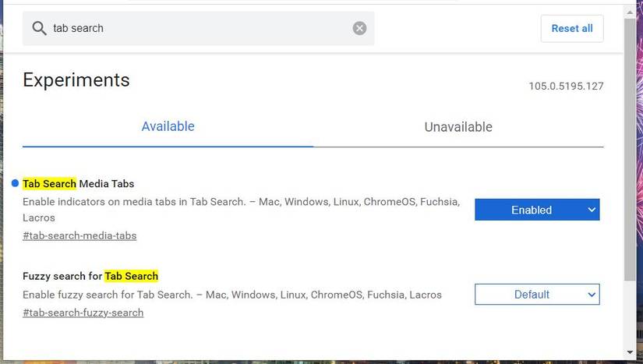The image size is (643, 364).
Task: Click the fuzzy search description text
Action: pyautogui.click(x=232, y=295)
